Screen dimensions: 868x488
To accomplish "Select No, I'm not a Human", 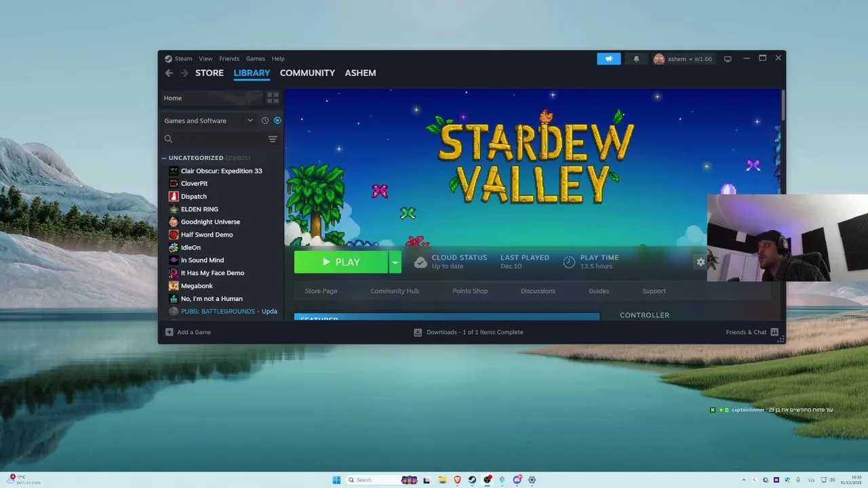I will 212,299.
